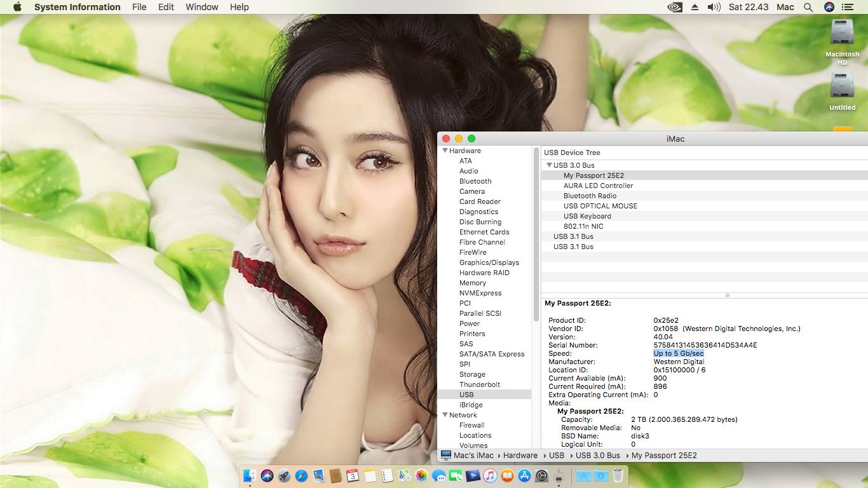
Task: Open the Help menu
Action: (239, 7)
